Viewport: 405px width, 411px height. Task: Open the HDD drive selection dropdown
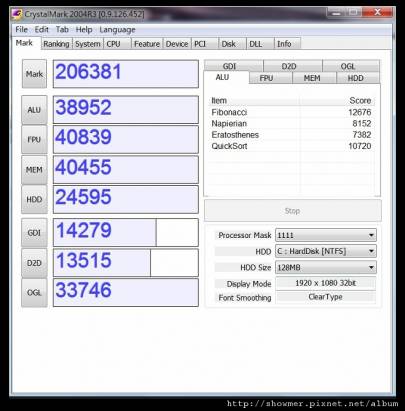pos(326,251)
